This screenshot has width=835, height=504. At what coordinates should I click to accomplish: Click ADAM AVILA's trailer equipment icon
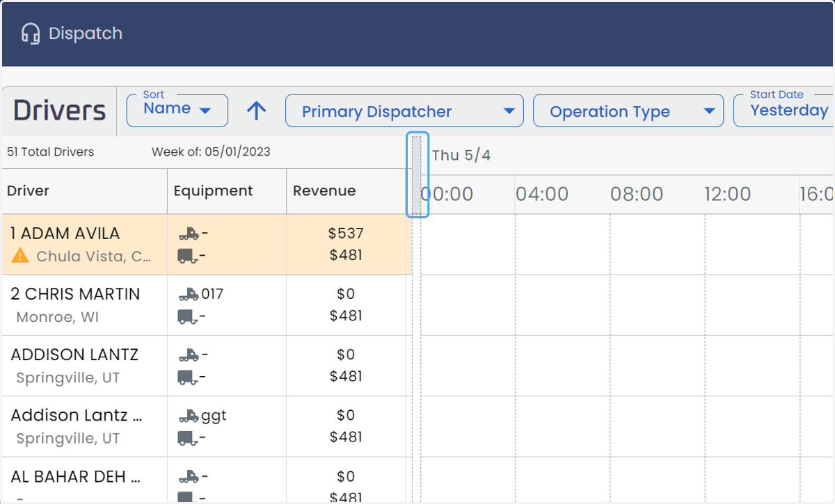(x=188, y=256)
